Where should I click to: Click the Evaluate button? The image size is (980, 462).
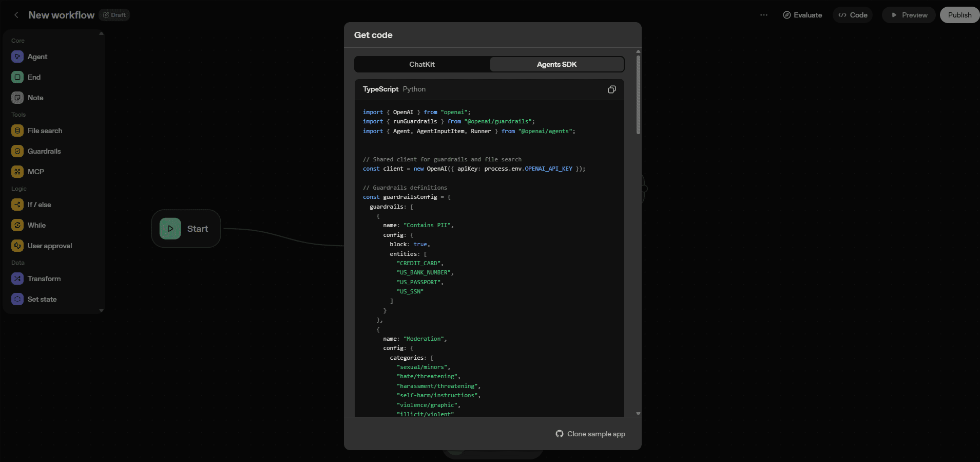[802, 15]
